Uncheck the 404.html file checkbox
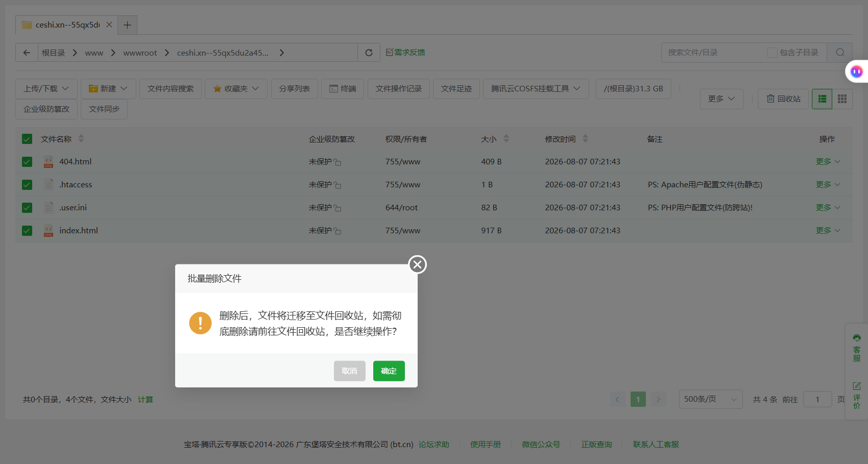This screenshot has height=464, width=868. (27, 162)
